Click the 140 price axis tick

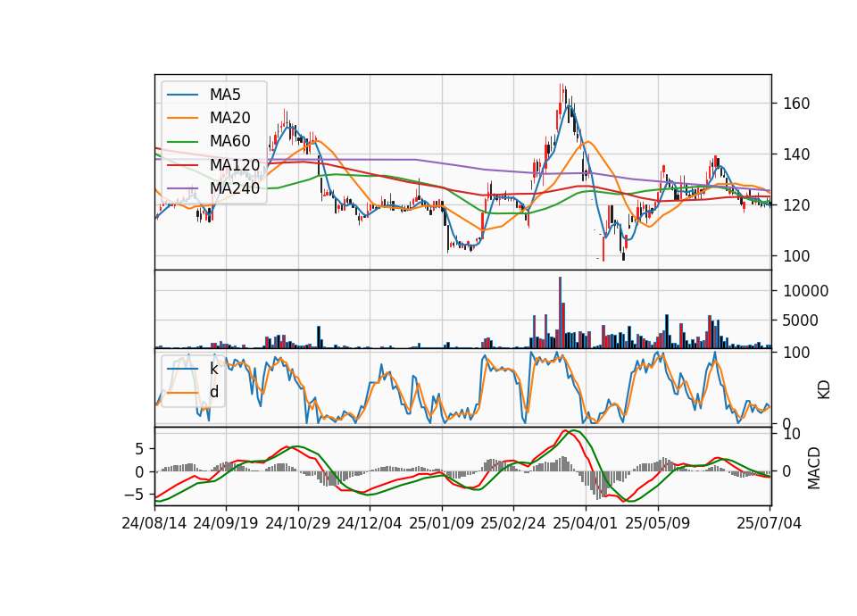click(796, 154)
